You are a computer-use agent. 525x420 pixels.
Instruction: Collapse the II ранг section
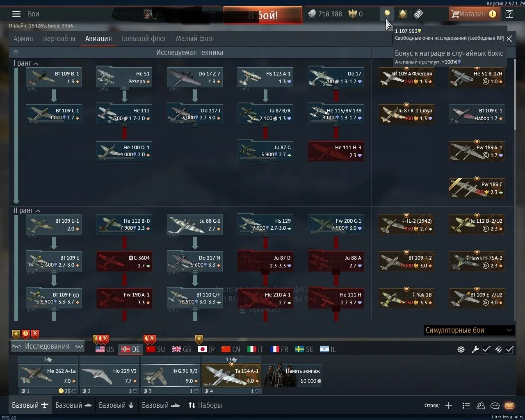(38, 211)
